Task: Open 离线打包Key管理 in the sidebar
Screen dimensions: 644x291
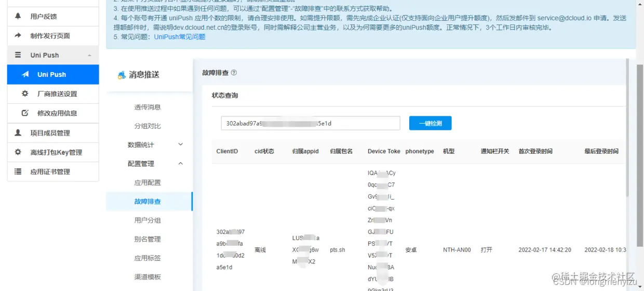Action: coord(53,152)
